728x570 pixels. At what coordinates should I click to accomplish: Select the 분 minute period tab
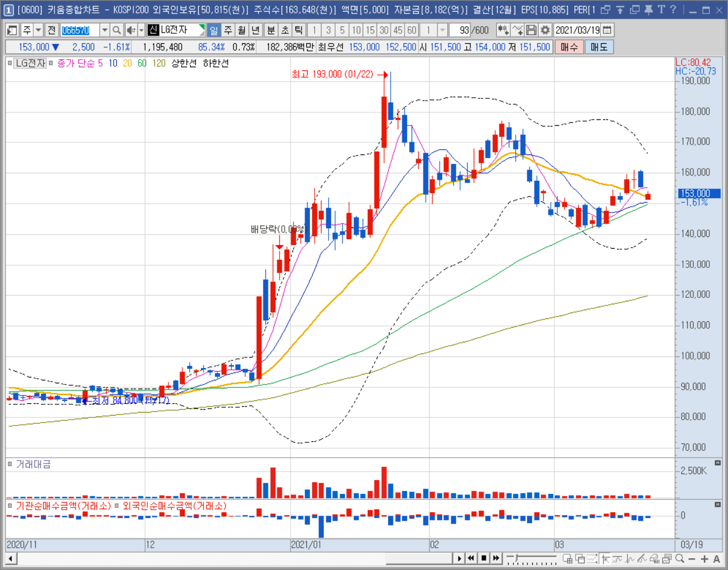coord(271,30)
